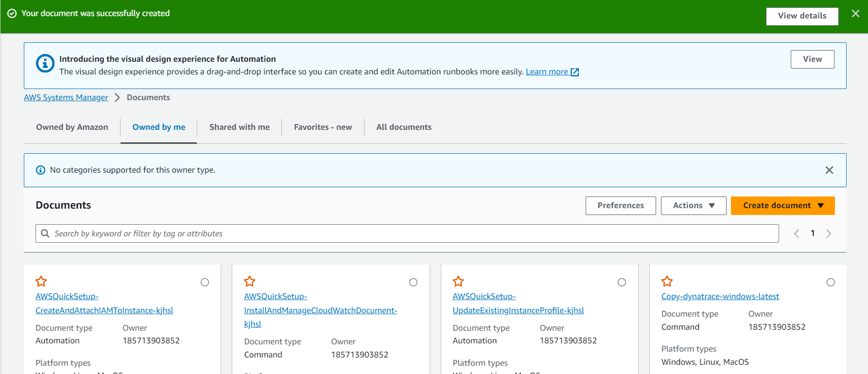Open the Learn more link

tap(552, 72)
